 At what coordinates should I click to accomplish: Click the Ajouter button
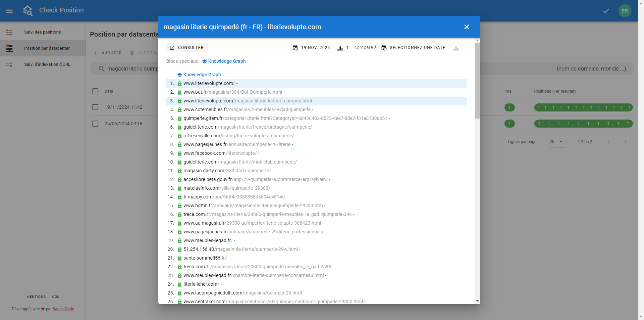(x=108, y=53)
